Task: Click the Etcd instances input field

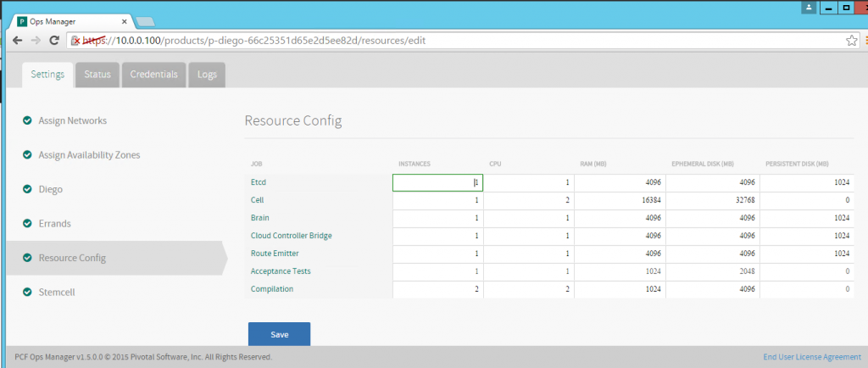Action: [x=438, y=182]
